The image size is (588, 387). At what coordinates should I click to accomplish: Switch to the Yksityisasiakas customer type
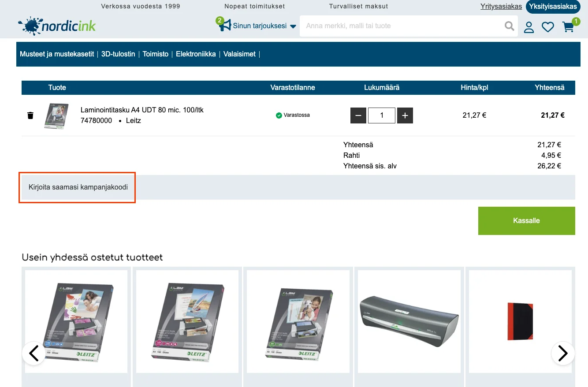(x=553, y=7)
